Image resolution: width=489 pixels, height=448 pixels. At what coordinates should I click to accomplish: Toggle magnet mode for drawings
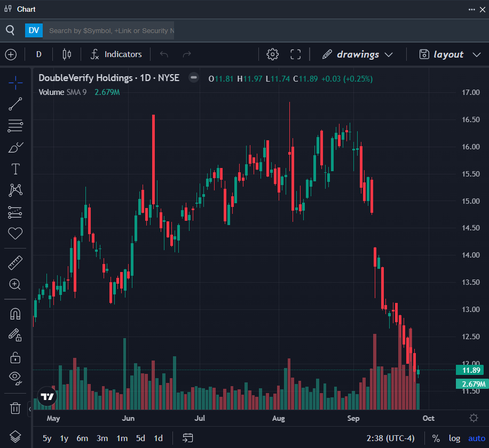tap(15, 314)
